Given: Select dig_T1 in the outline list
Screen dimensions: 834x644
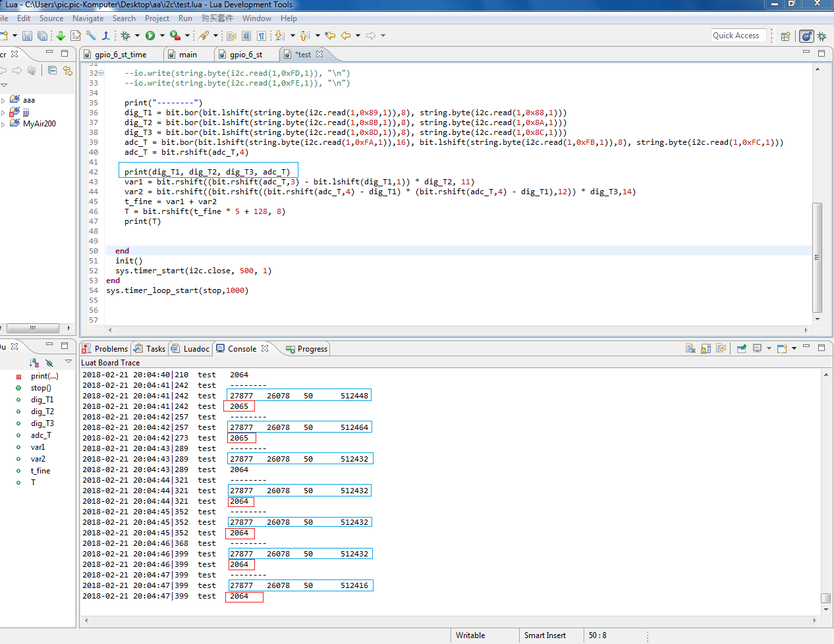Looking at the screenshot, I should coord(42,400).
